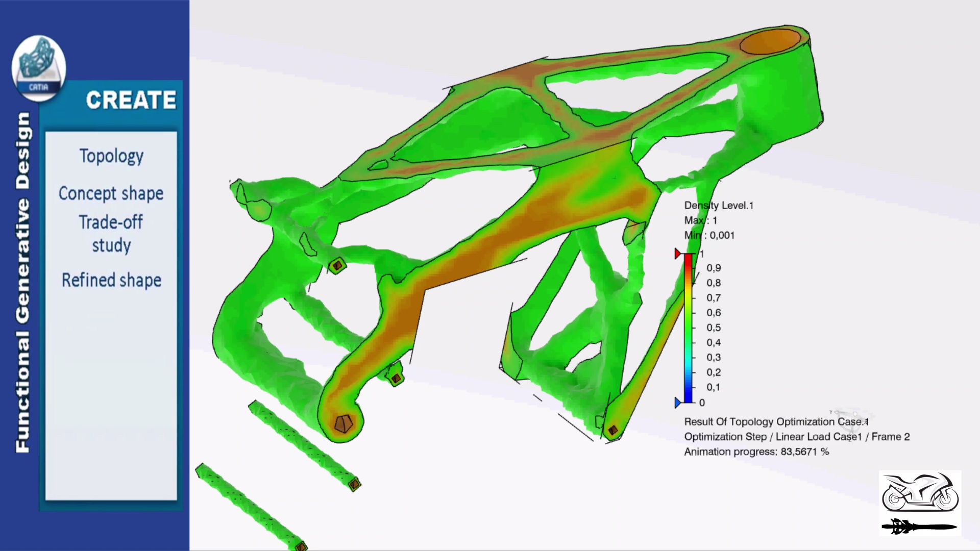Screen dimensions: 980x551
Task: Click the Max : 1 value
Action: tap(701, 220)
